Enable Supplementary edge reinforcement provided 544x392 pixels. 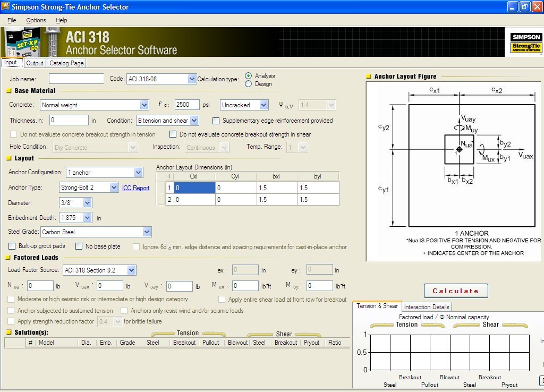coord(215,121)
